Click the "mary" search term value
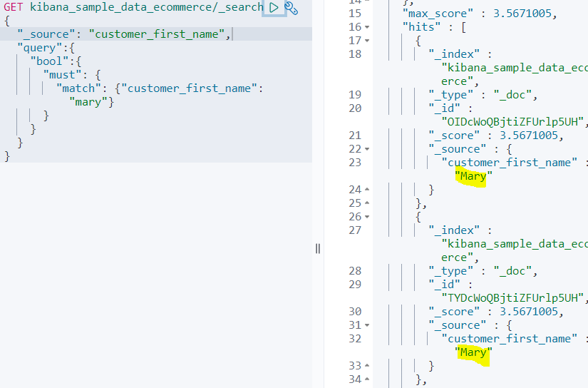The height and width of the screenshot is (388, 588). (88, 102)
